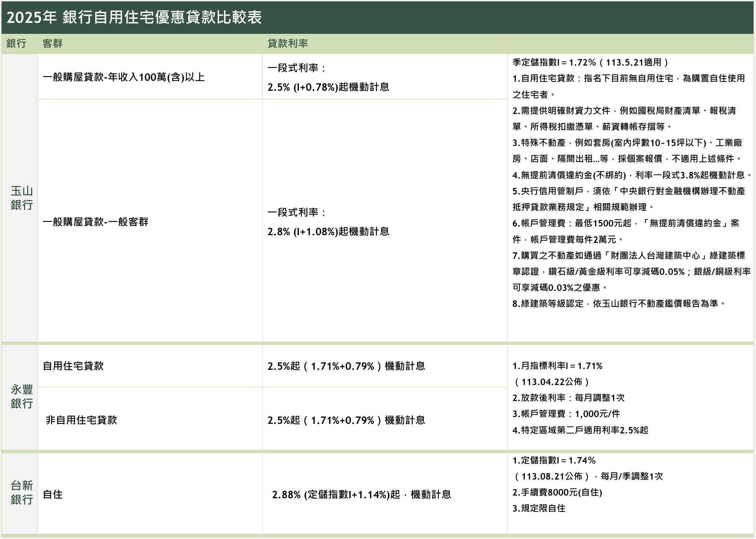
Task: Click note 4.無提前清償違約金(不綁約)
Action: point(632,175)
